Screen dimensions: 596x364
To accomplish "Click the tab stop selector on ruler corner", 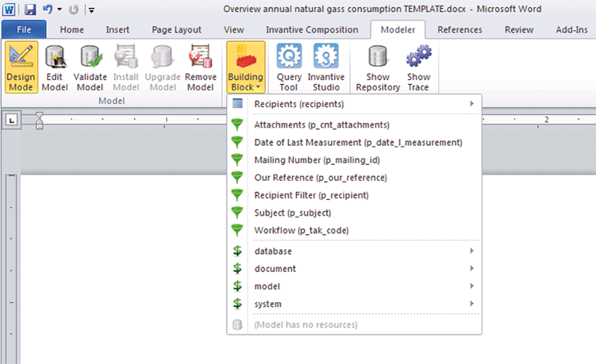I will (x=12, y=121).
